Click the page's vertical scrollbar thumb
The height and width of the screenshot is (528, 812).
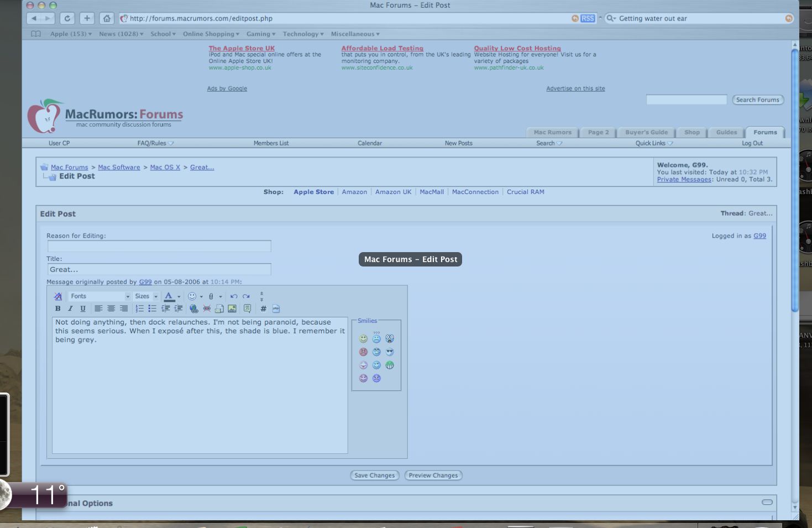click(x=795, y=180)
